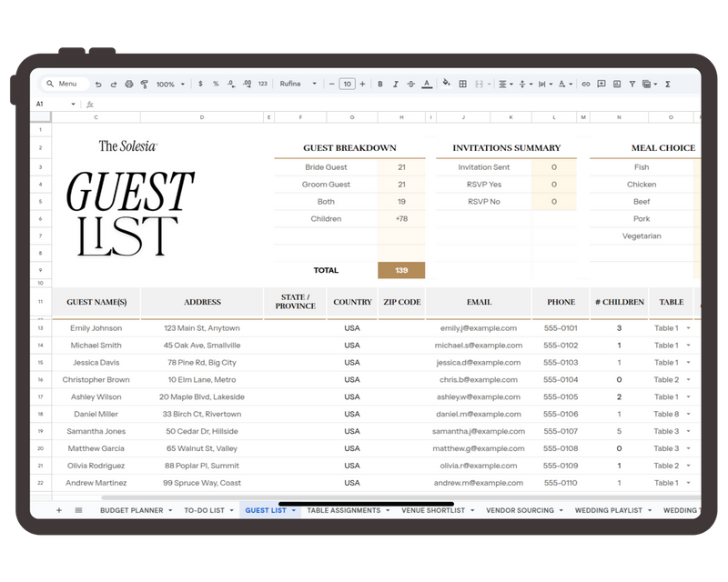
Task: Open the all sheets list icon
Action: pyautogui.click(x=77, y=510)
